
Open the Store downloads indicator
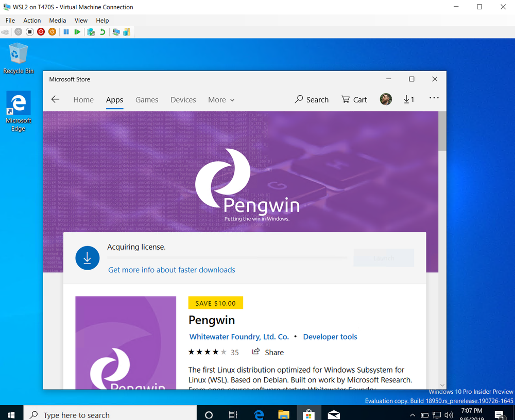coord(409,99)
